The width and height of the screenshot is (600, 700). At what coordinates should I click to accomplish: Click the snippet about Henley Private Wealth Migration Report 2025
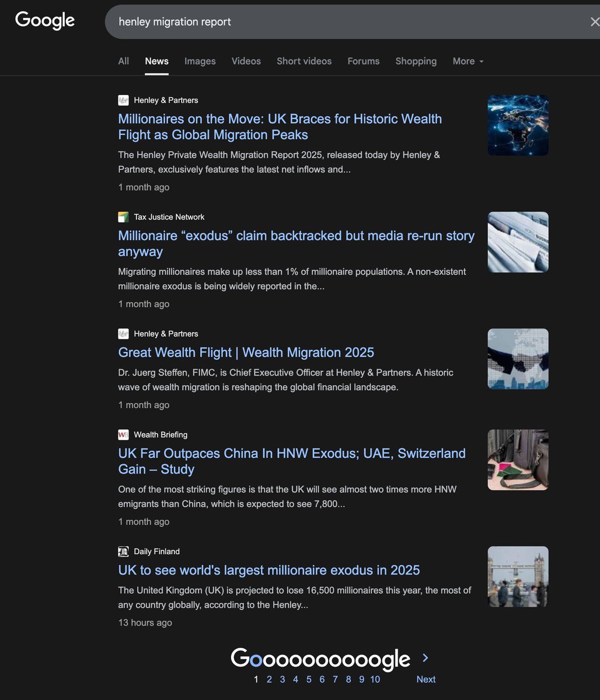click(279, 162)
